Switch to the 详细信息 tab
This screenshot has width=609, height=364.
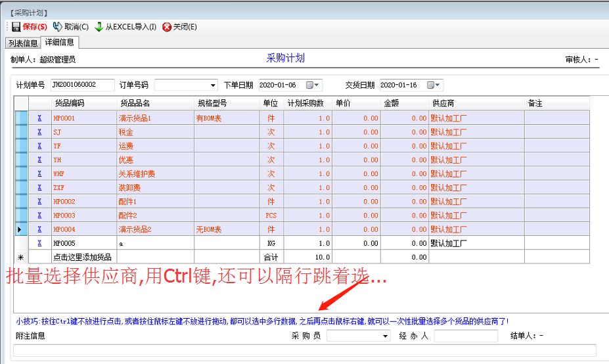coord(59,43)
